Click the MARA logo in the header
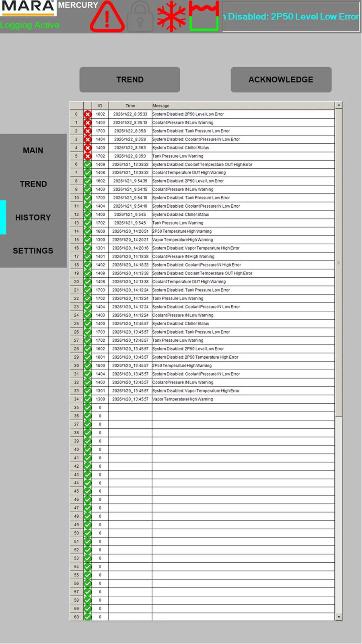Viewport: 362px width, 644px height. [28, 8]
